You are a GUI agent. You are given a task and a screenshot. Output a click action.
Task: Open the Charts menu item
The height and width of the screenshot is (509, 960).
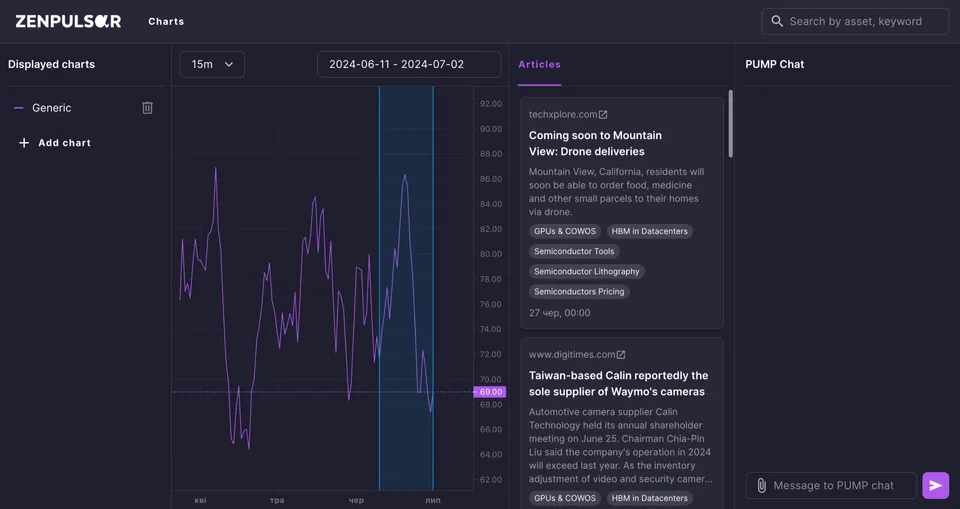click(x=166, y=21)
